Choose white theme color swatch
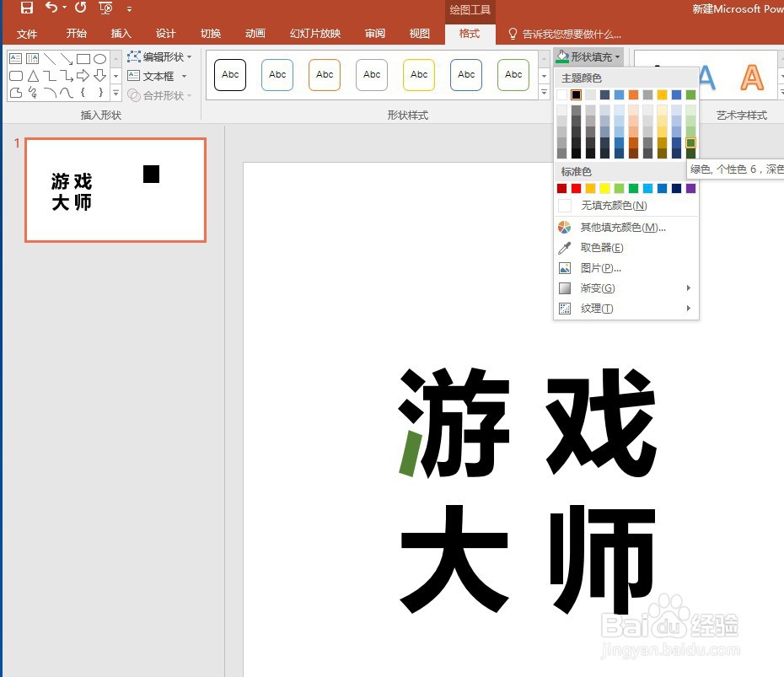 pos(562,94)
